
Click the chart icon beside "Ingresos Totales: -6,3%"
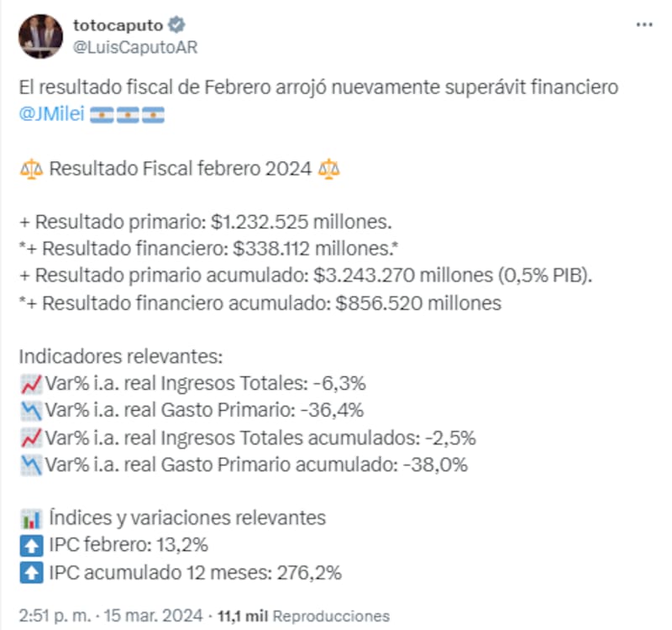[x=30, y=384]
